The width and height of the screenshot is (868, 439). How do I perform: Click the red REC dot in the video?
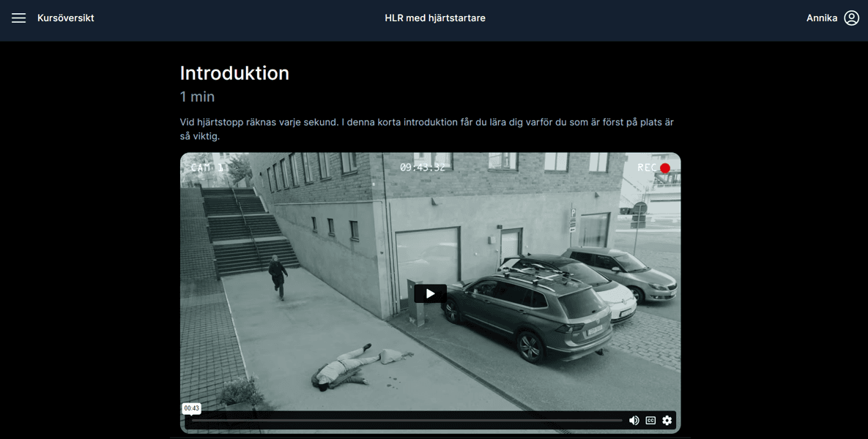pyautogui.click(x=665, y=168)
